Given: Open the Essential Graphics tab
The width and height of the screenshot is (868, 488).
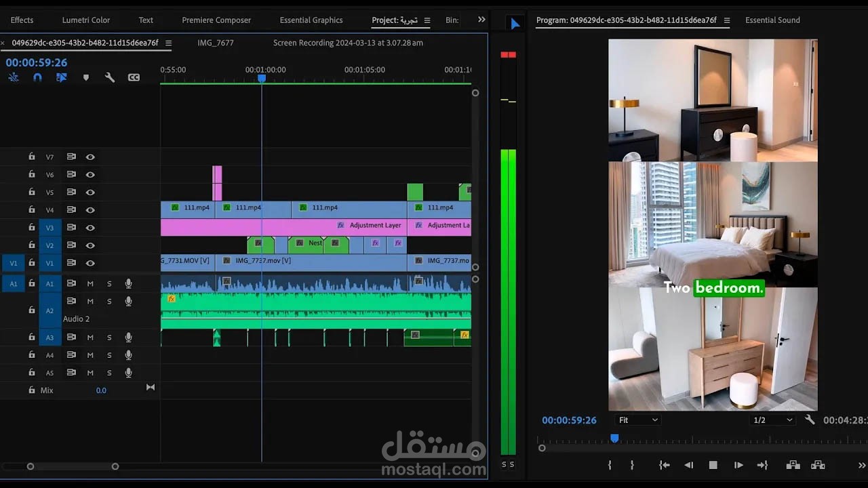Looking at the screenshot, I should [311, 20].
